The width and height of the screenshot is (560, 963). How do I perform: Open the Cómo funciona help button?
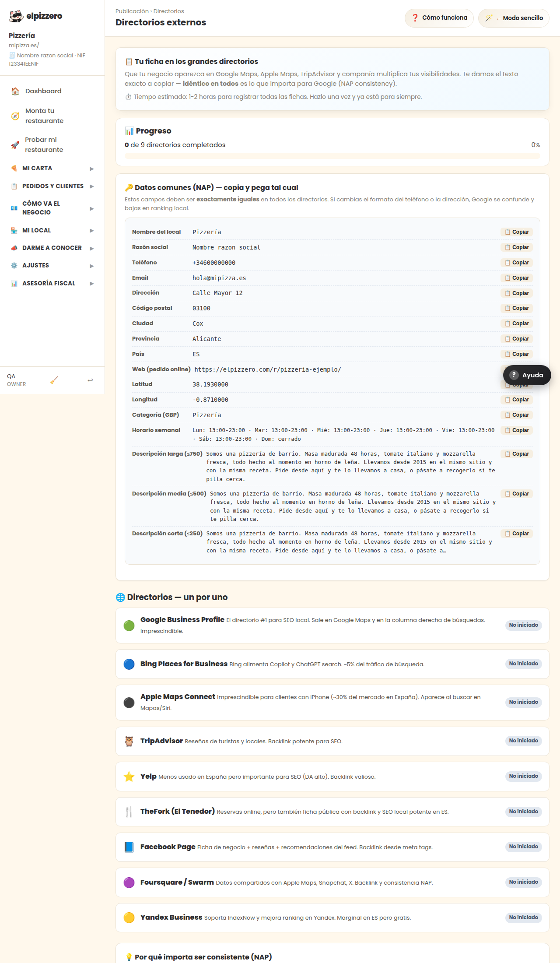pyautogui.click(x=439, y=18)
